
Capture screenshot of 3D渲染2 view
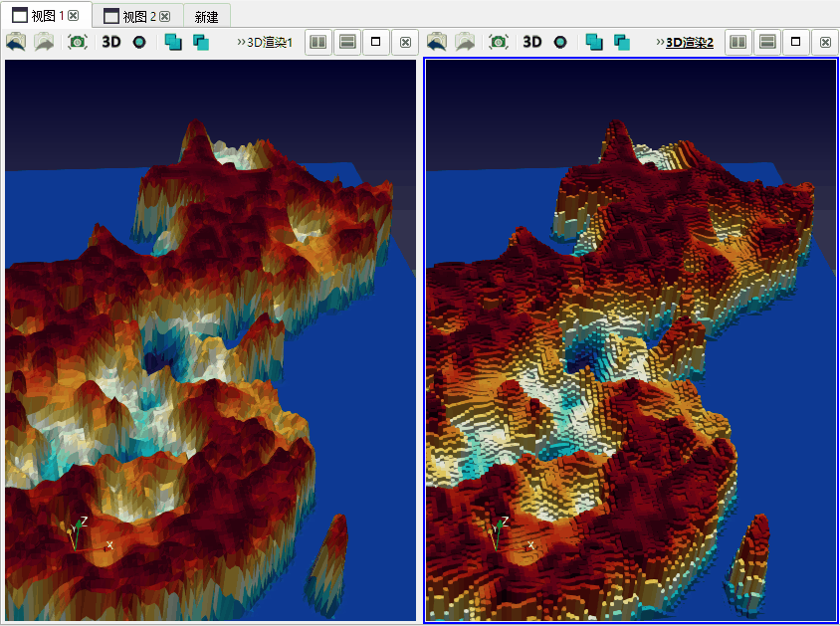[x=499, y=42]
